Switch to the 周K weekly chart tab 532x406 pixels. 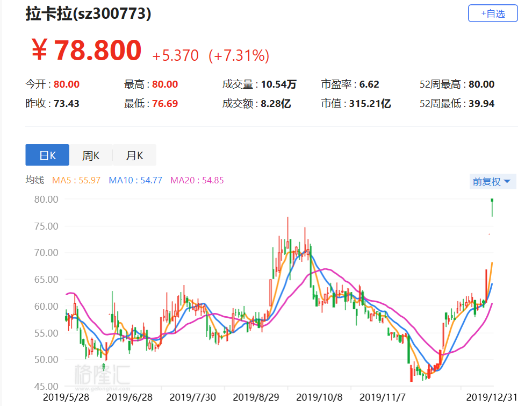click(91, 155)
